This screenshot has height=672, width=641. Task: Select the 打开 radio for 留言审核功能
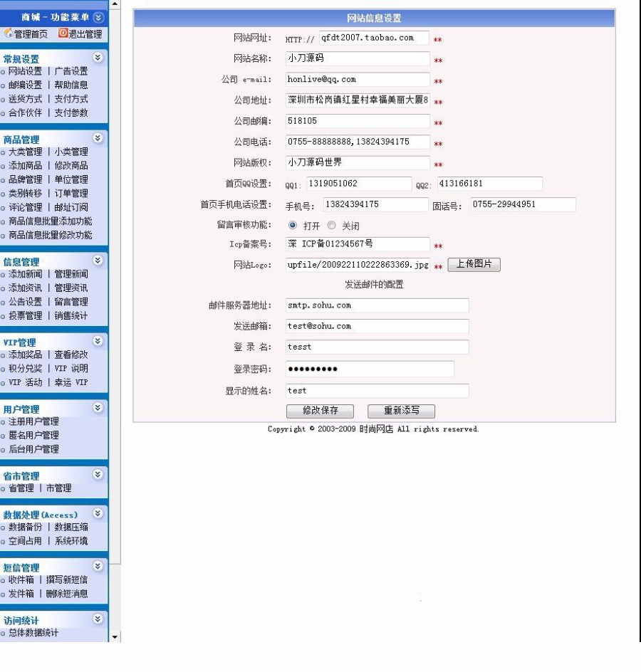[x=293, y=225]
